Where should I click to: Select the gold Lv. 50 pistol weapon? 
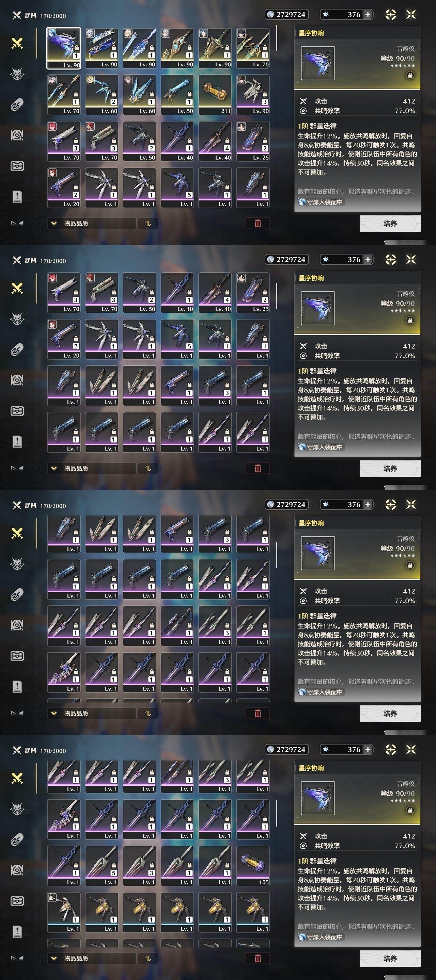click(x=177, y=95)
